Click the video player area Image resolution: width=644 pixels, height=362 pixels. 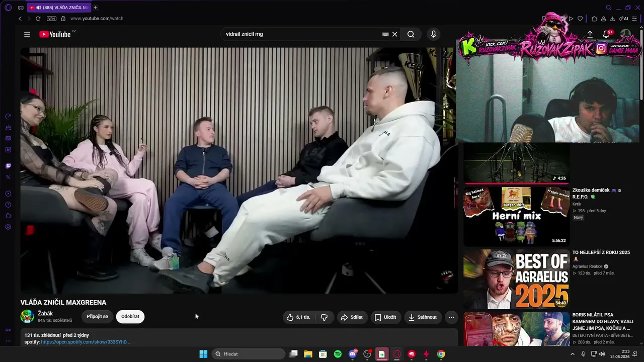[x=239, y=170]
